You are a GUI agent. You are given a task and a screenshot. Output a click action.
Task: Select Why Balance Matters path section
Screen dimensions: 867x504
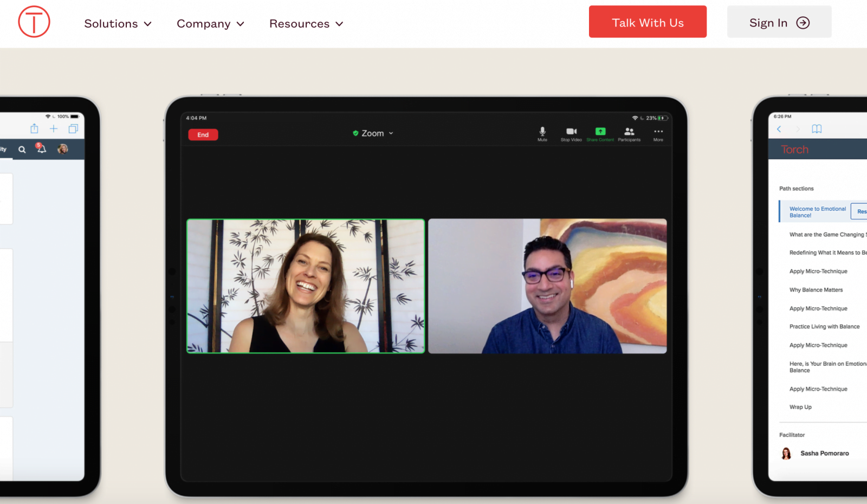pyautogui.click(x=816, y=290)
